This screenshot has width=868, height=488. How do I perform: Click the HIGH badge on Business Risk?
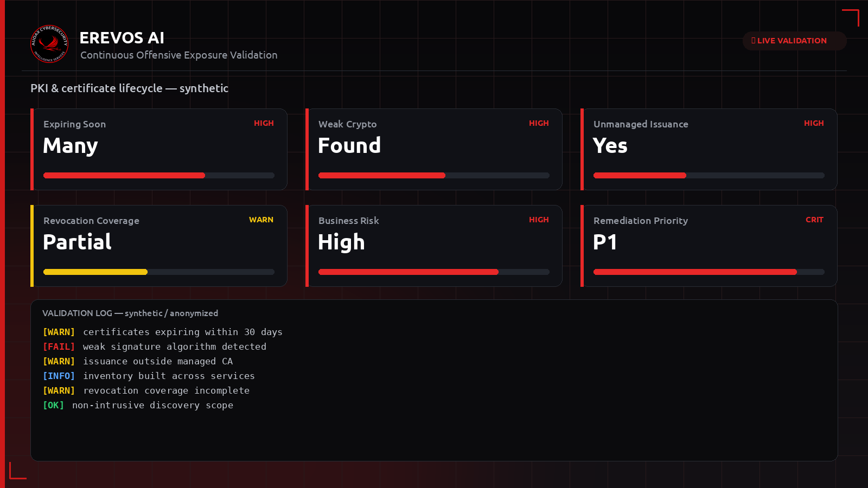point(539,220)
